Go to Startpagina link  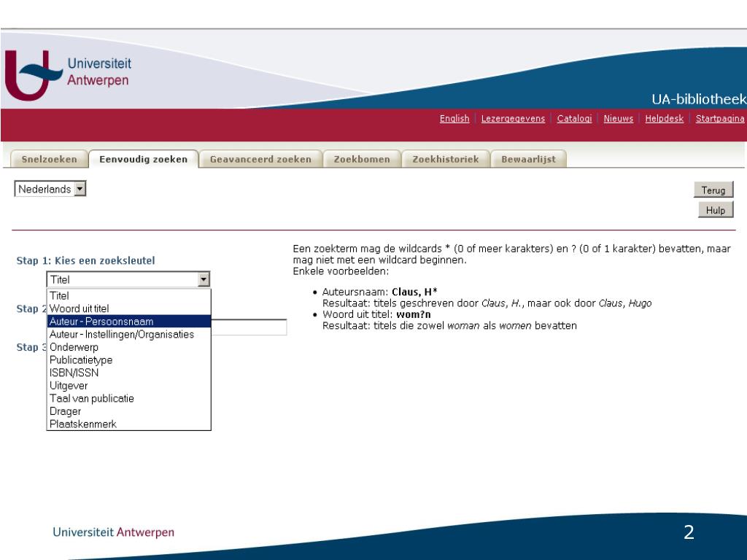coord(719,119)
